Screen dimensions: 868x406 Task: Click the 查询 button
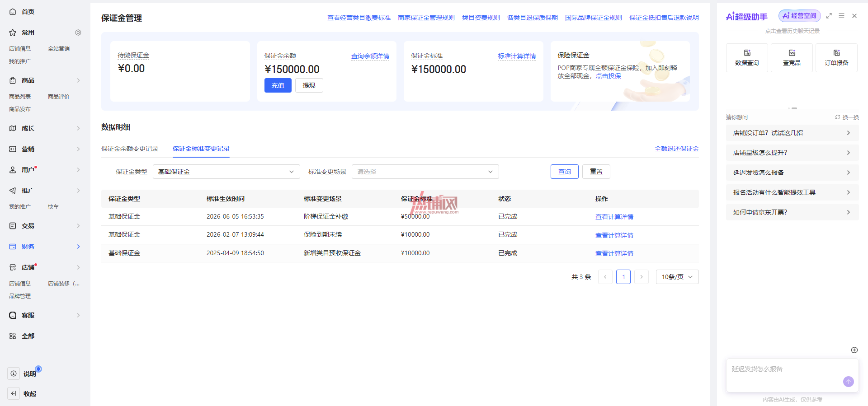click(x=565, y=172)
